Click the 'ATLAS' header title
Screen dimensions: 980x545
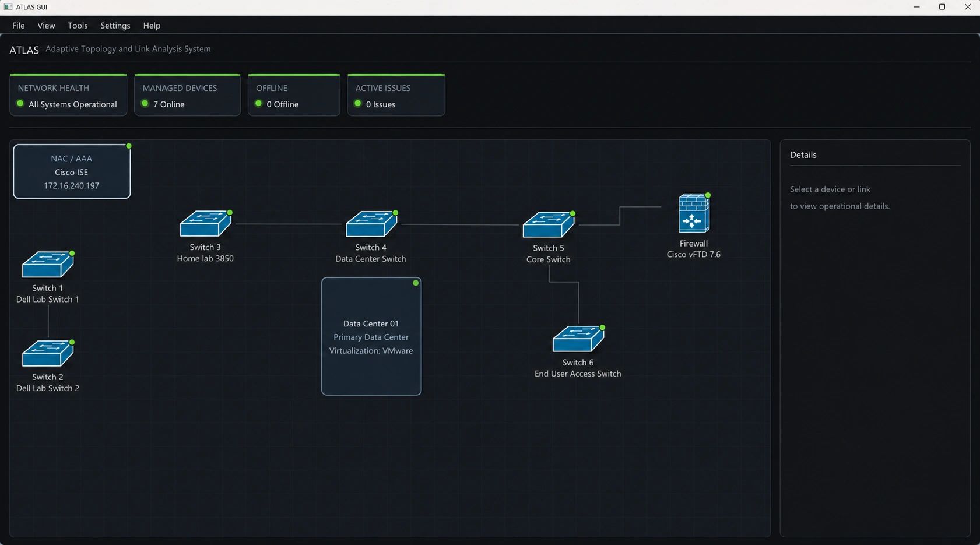pos(24,50)
